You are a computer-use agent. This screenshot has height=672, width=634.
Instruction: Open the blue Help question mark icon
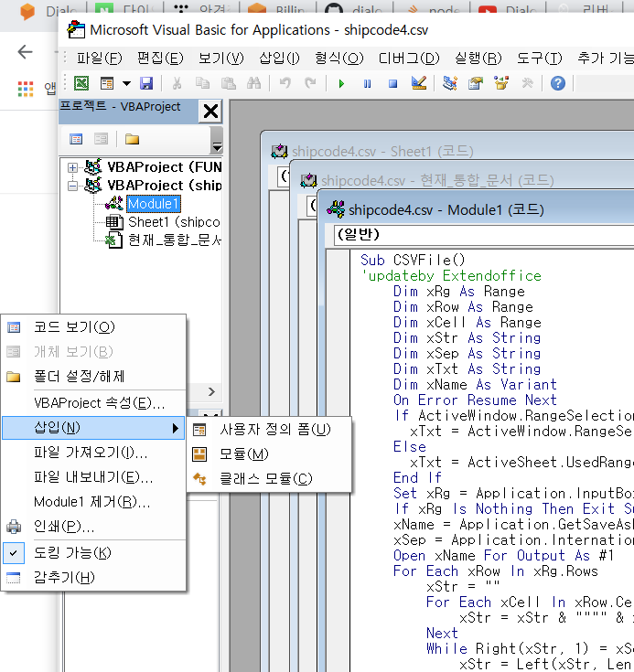point(558,83)
